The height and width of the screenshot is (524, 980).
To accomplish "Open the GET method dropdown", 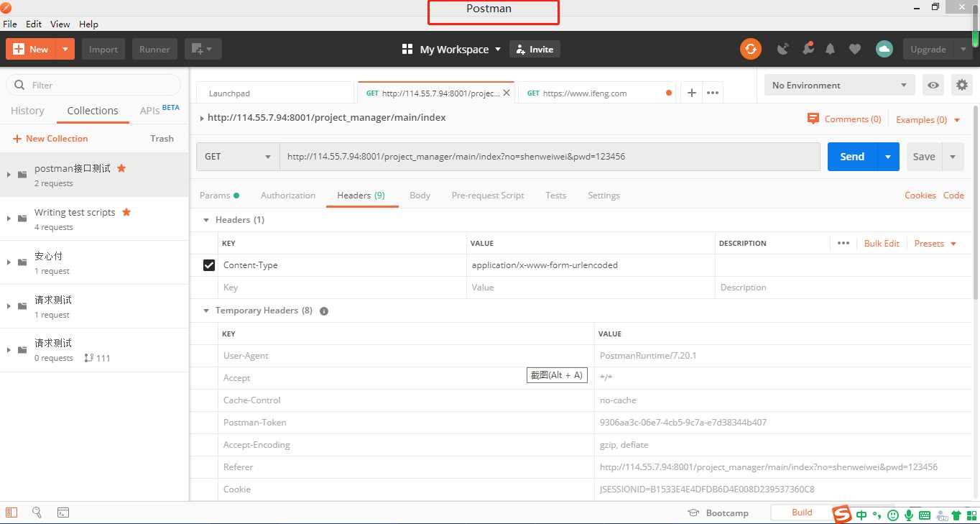I will click(238, 156).
